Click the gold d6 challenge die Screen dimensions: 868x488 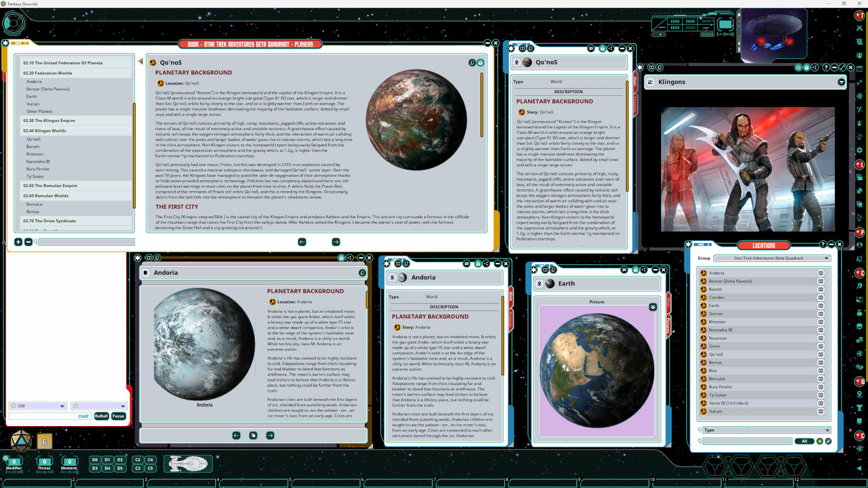tap(44, 442)
